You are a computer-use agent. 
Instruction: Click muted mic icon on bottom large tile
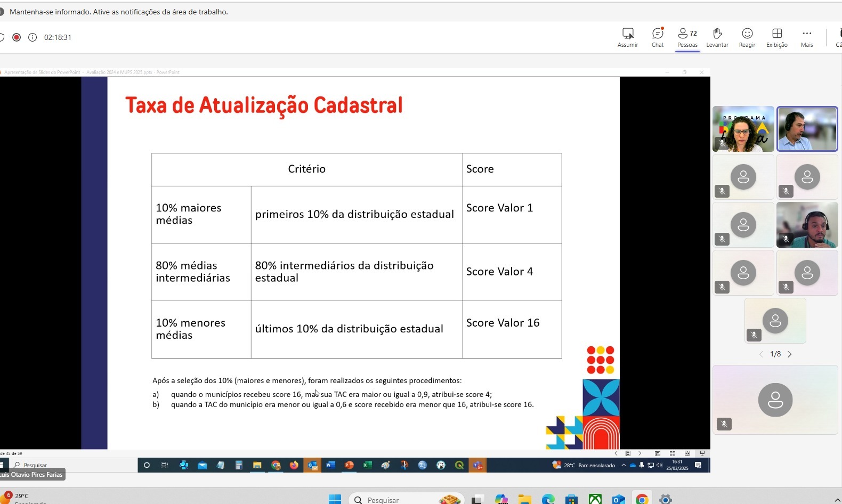pyautogui.click(x=724, y=424)
